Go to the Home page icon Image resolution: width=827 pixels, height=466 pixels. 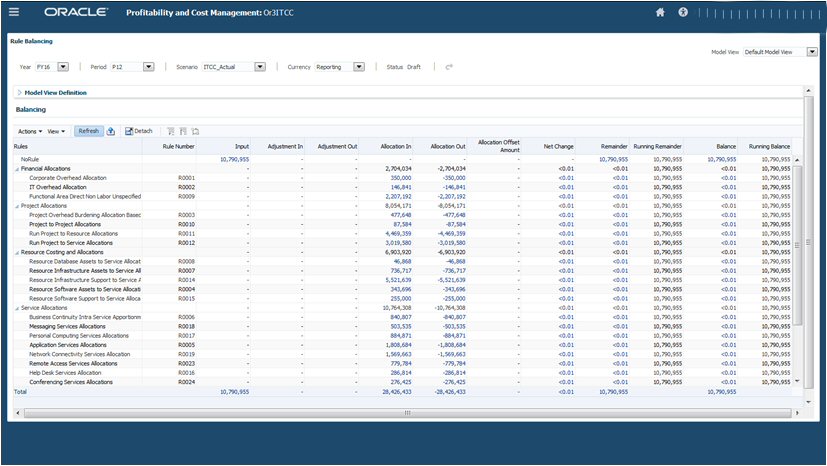660,13
